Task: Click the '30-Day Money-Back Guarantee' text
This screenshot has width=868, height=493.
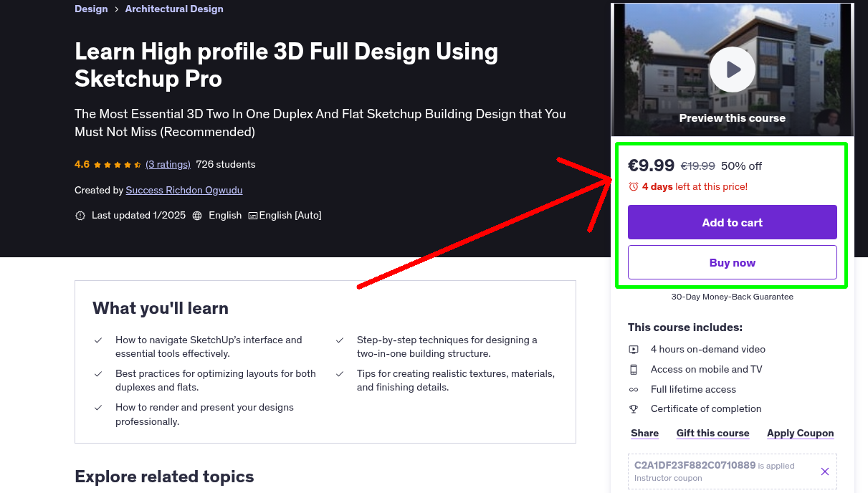Action: pyautogui.click(x=732, y=297)
